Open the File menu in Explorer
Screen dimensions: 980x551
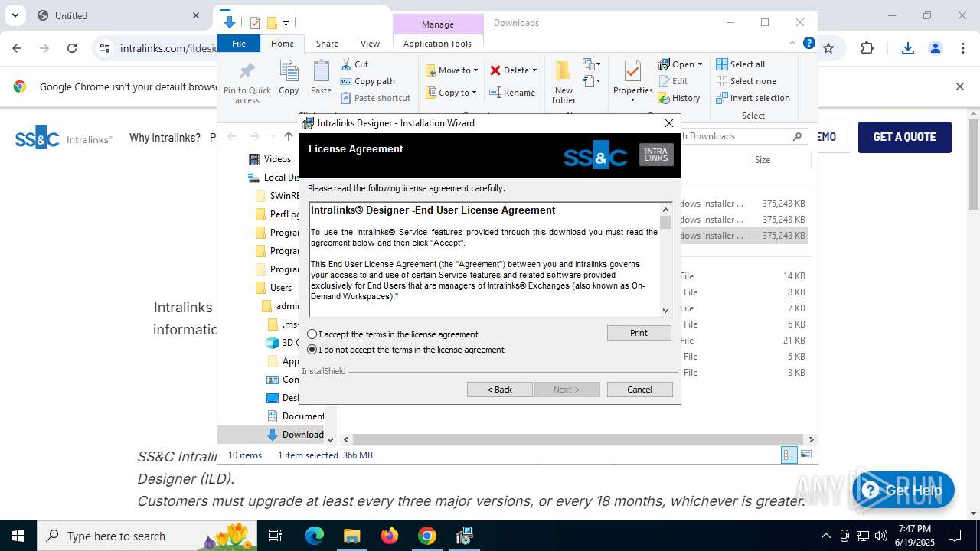pyautogui.click(x=239, y=44)
